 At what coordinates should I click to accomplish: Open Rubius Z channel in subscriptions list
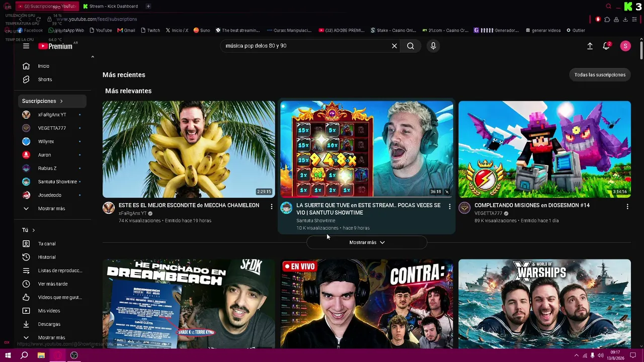[x=52, y=168]
